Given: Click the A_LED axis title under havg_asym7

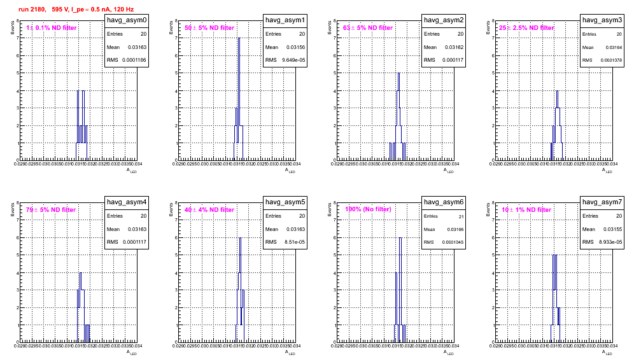Looking at the screenshot, I should click(x=607, y=353).
